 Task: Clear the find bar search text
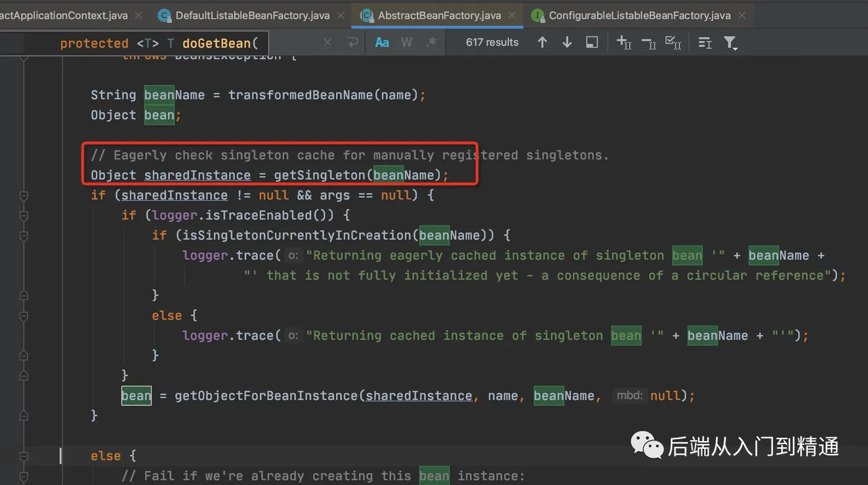pyautogui.click(x=327, y=42)
